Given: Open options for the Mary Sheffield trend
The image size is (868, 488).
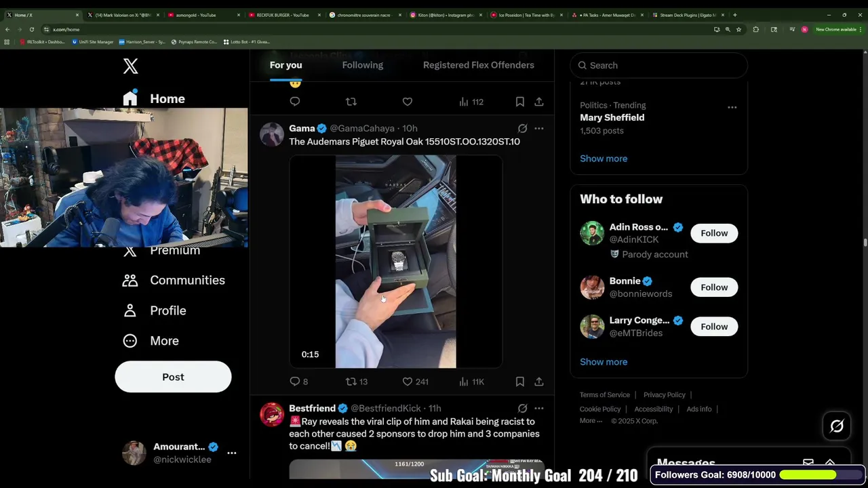Looking at the screenshot, I should (732, 107).
